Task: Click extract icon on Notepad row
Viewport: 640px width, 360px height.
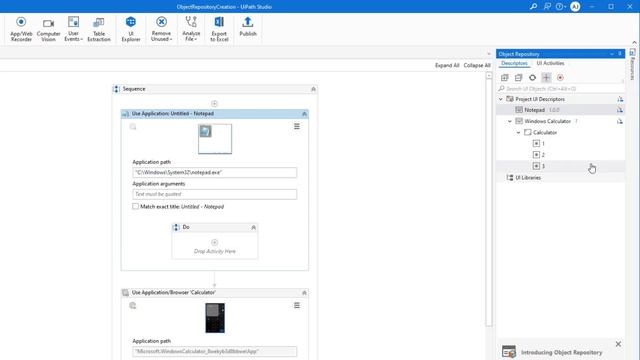Action: click(x=620, y=110)
